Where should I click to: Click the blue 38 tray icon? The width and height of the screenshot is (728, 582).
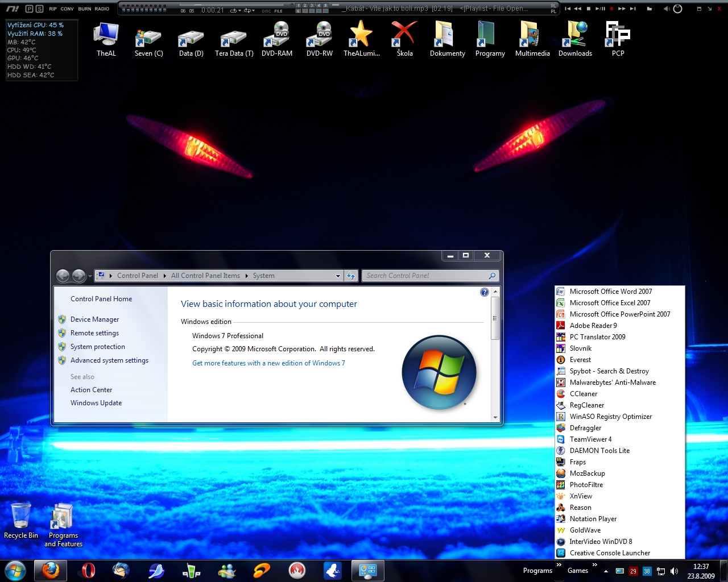647,571
